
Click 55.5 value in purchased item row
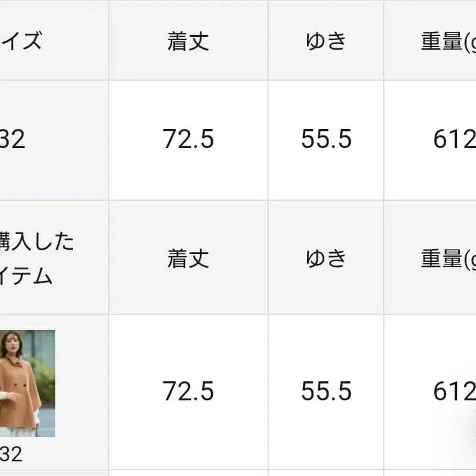pyautogui.click(x=326, y=391)
